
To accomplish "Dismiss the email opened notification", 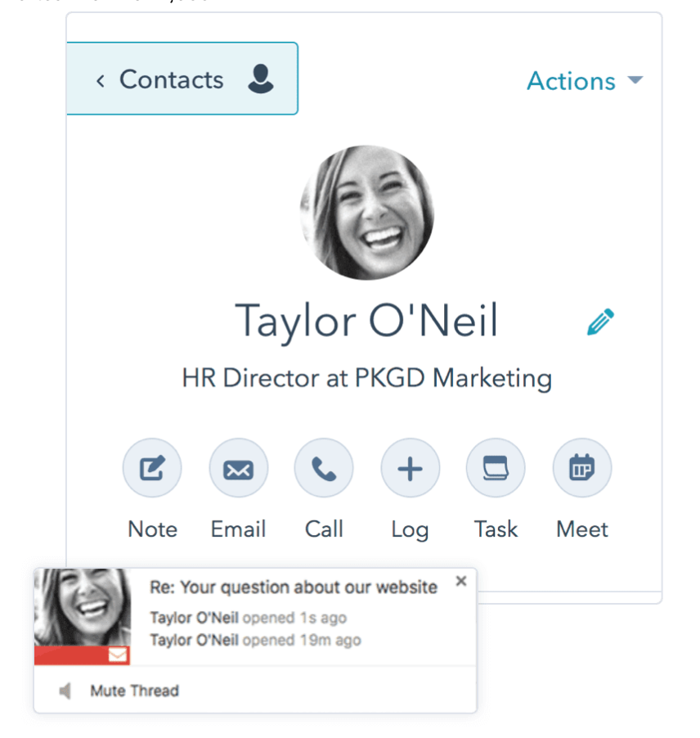I will [461, 581].
